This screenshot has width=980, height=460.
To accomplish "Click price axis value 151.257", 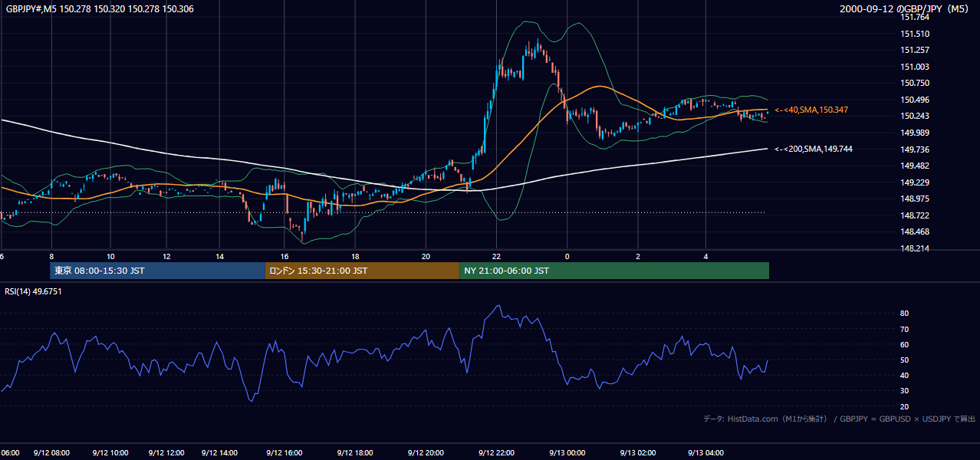I will pos(916,50).
